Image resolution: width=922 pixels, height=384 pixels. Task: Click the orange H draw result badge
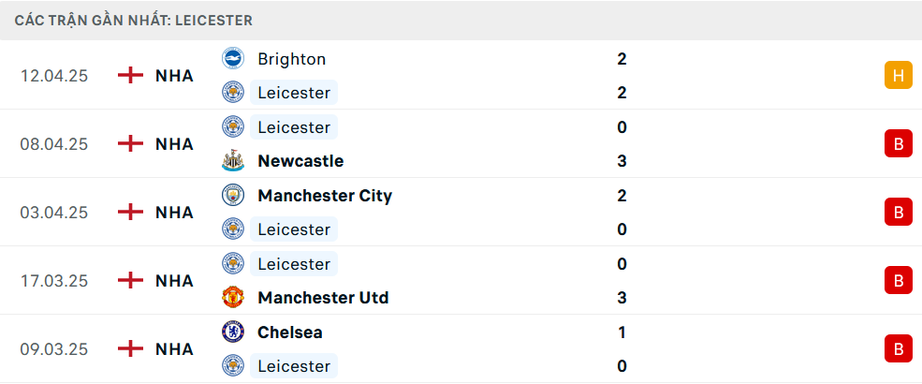pos(898,75)
